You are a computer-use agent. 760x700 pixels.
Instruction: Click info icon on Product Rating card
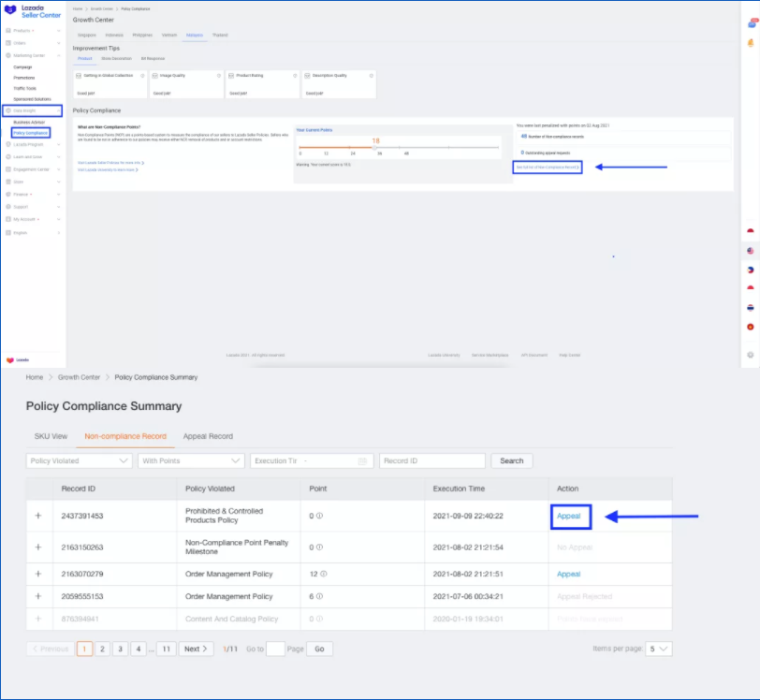pyautogui.click(x=295, y=76)
